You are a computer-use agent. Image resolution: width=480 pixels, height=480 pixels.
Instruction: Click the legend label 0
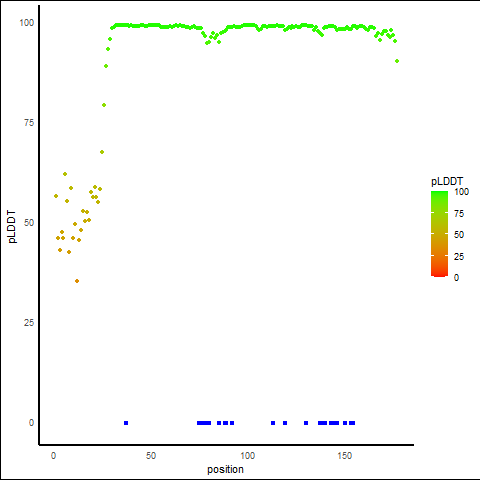(x=456, y=277)
